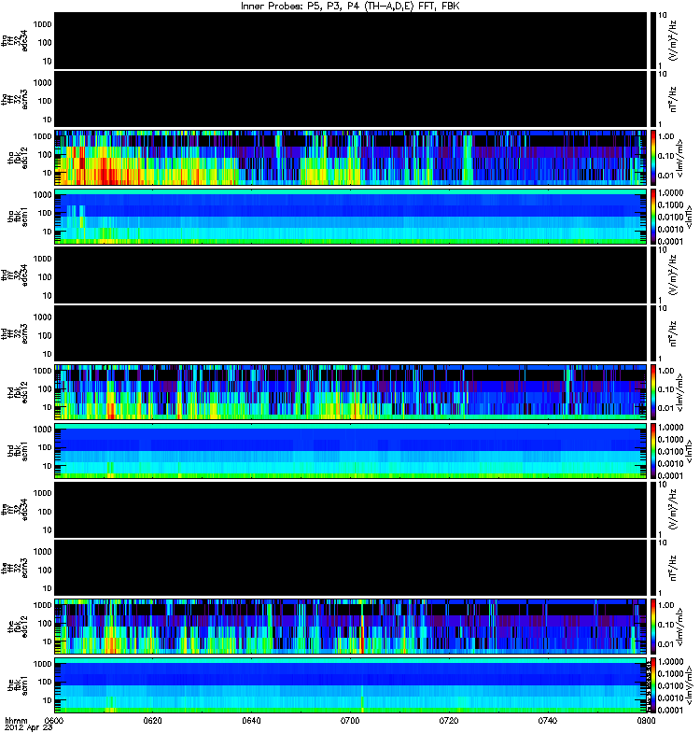Image resolution: width=700 pixels, height=747 pixels.
Task: Select the thd fff 32 edc34 panel
Action: 351,275
